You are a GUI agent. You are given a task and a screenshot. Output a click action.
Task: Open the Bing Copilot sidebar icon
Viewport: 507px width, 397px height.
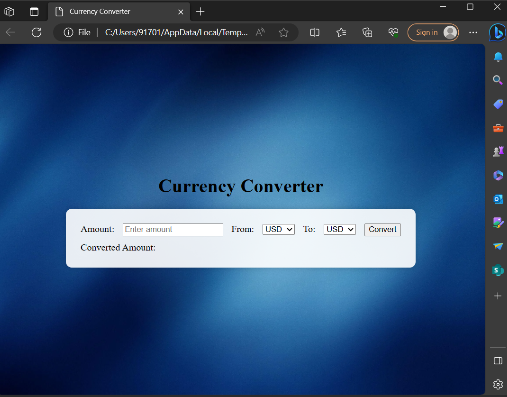[497, 33]
